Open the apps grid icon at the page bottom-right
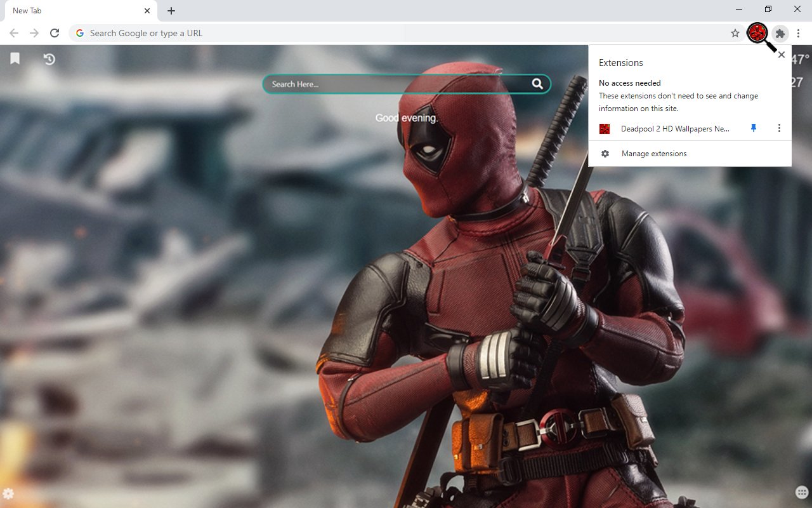The image size is (812, 508). [801, 493]
